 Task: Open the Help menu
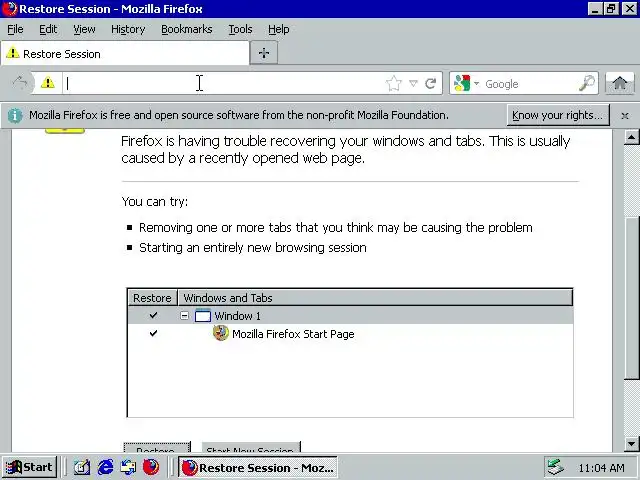[278, 29]
